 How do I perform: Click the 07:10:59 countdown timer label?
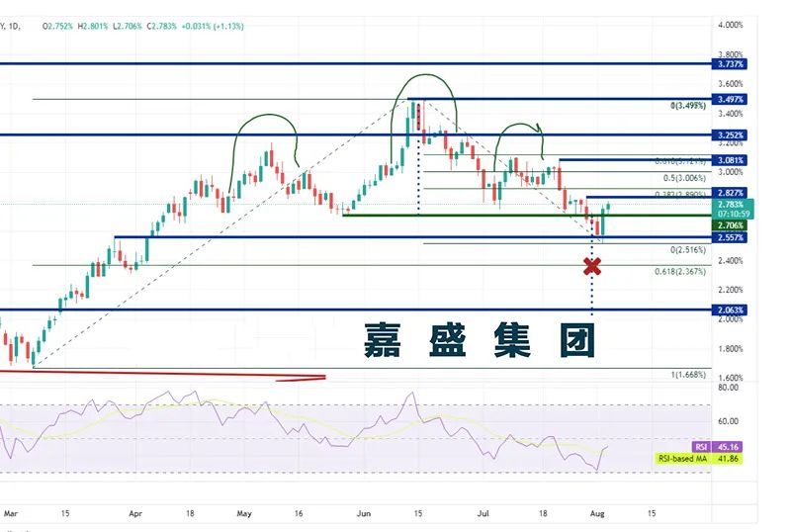[x=734, y=214]
